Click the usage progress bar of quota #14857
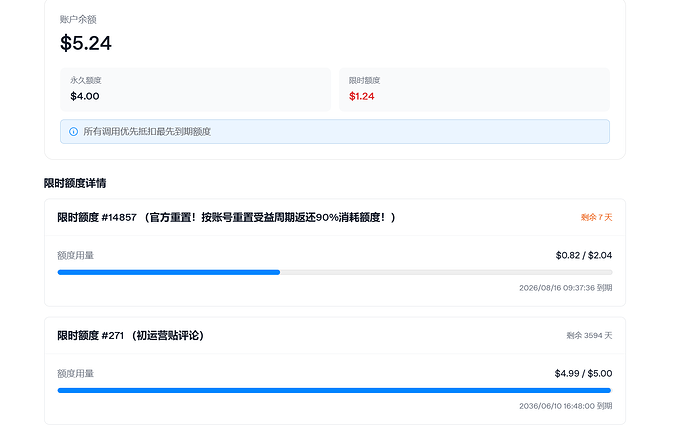690x435 pixels. click(x=335, y=273)
